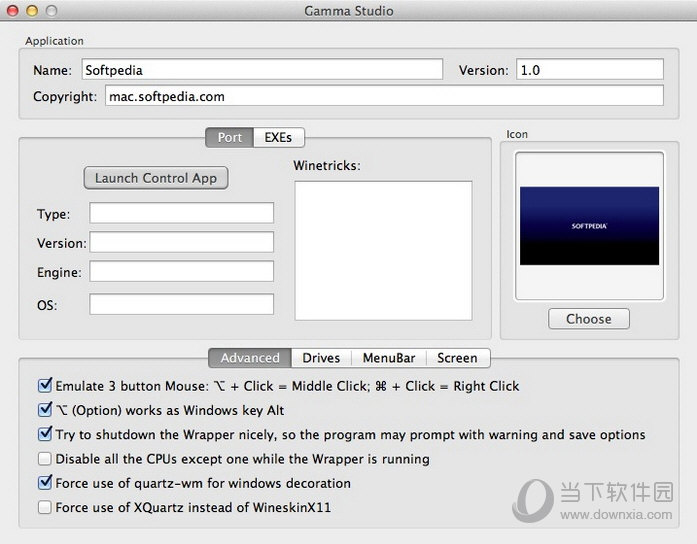Close the Gamma Studio window

(x=13, y=11)
